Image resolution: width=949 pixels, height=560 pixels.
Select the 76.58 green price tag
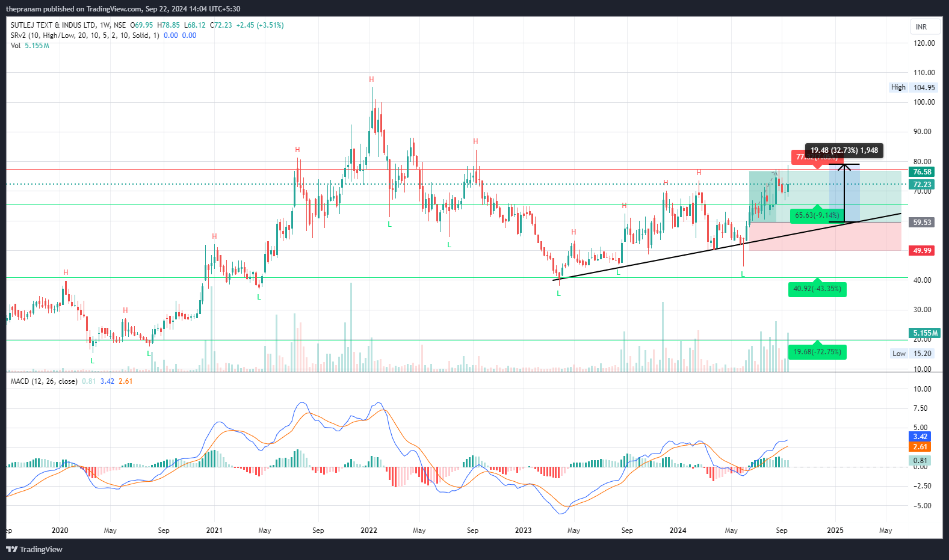pos(922,172)
